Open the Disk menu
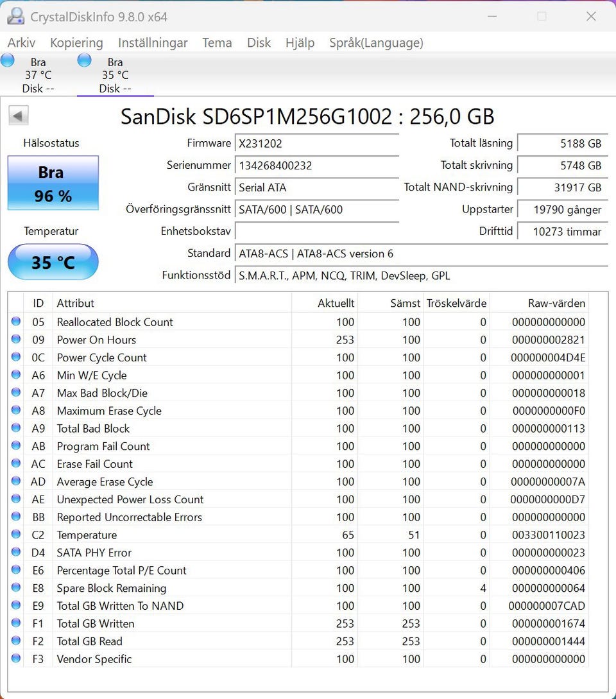The image size is (616, 699). tap(259, 43)
